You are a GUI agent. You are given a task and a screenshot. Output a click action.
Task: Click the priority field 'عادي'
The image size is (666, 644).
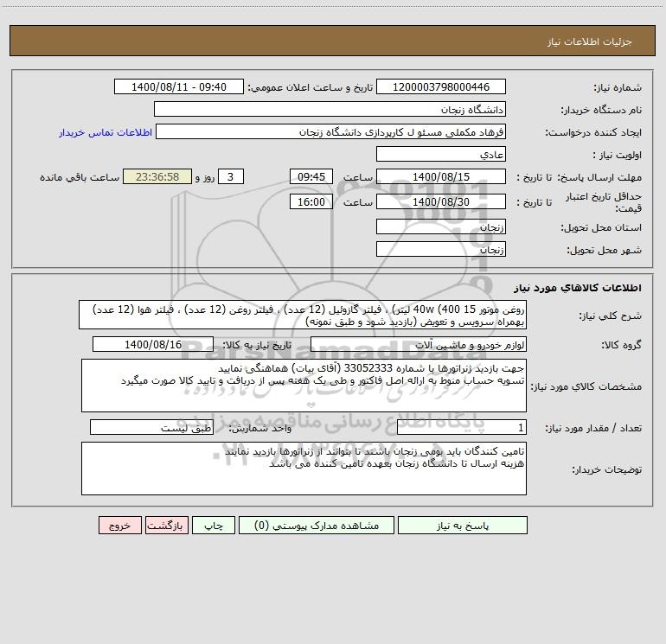[441, 154]
